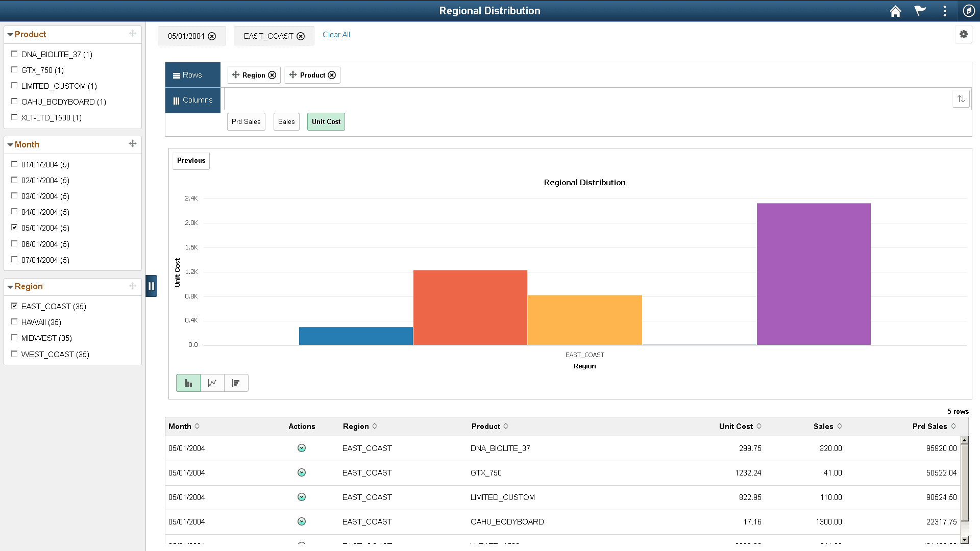
Task: Switch to the Columns tab
Action: pyautogui.click(x=192, y=100)
